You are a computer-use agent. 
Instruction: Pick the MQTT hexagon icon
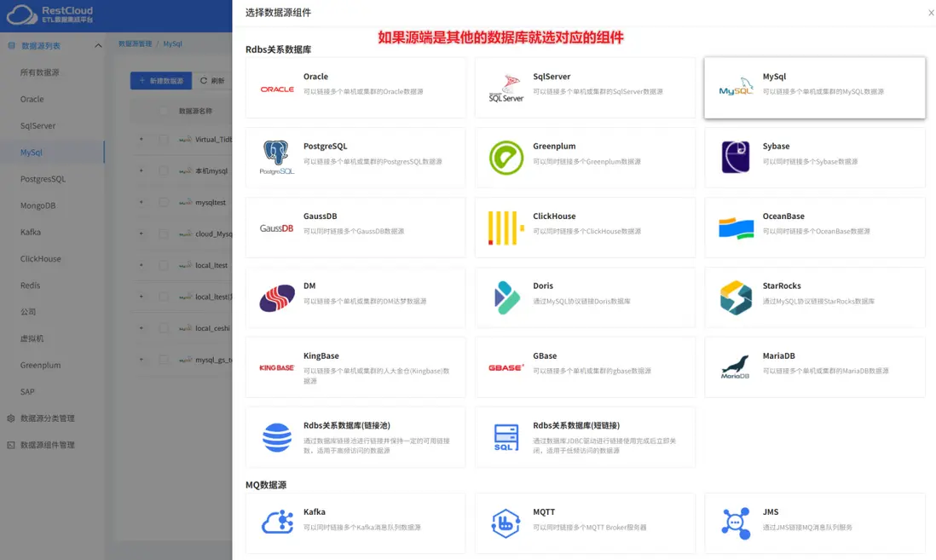(x=506, y=523)
